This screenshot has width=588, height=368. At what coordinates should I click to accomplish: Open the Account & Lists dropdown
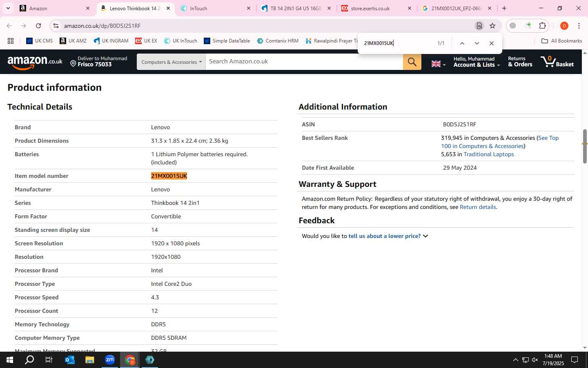pos(476,62)
